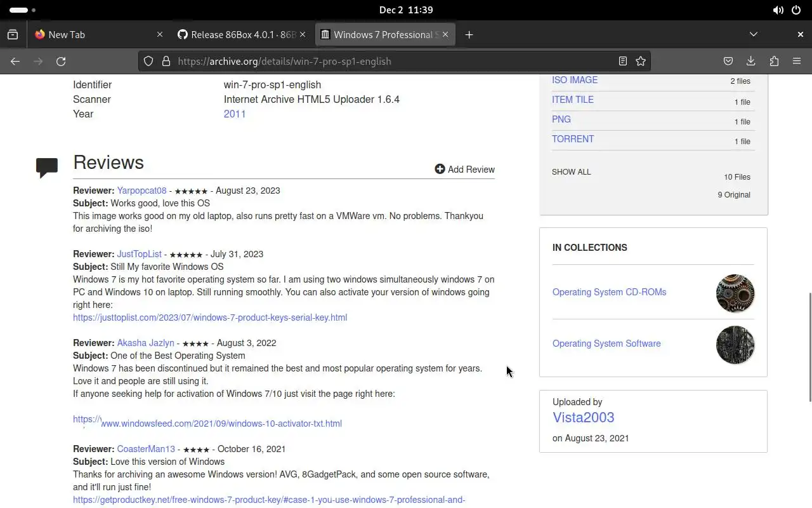The width and height of the screenshot is (812, 508).
Task: Click the 'win-7-pro-sp1-english' identifier text
Action: [272, 84]
